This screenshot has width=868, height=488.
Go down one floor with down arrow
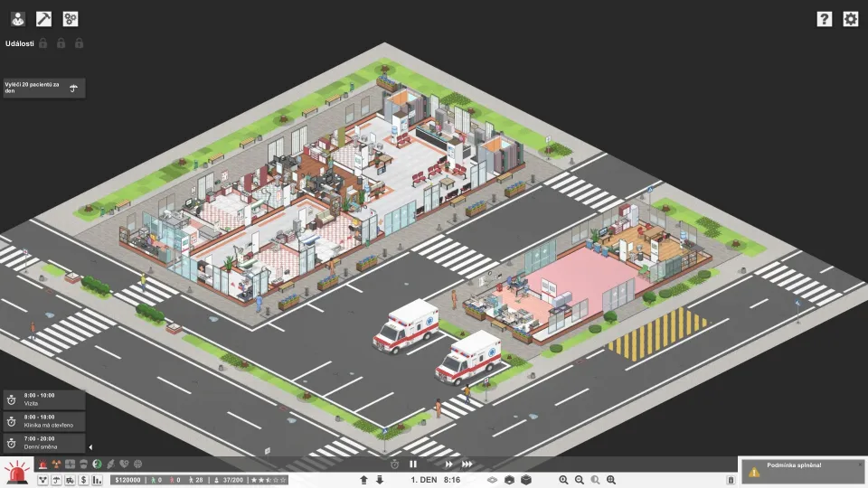(x=380, y=480)
